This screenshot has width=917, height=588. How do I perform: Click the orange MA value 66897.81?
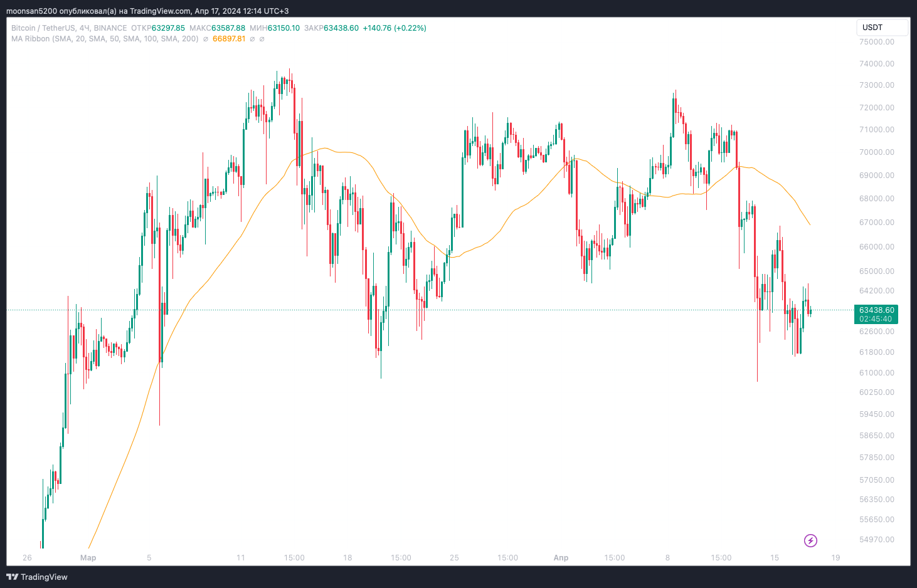click(x=229, y=39)
